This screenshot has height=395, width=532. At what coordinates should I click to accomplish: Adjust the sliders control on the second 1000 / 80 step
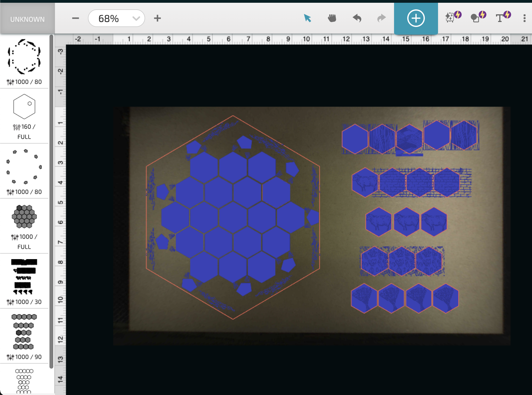[10, 192]
